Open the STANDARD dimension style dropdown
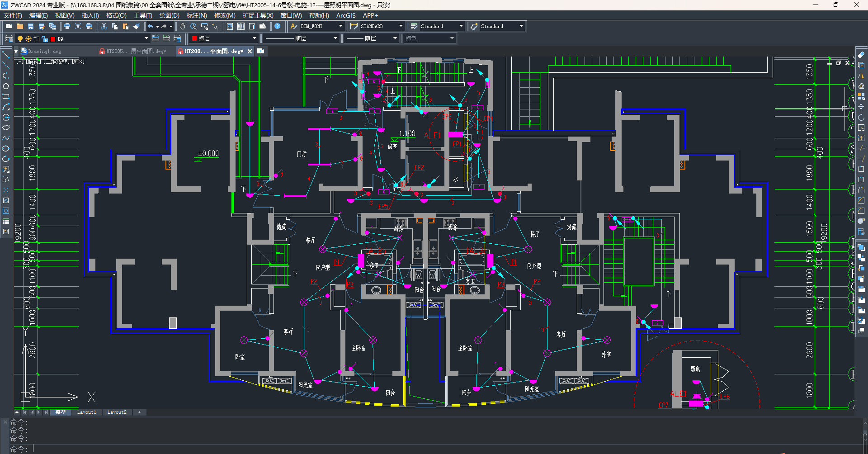Screen dimensions: 868x454 coord(401,26)
